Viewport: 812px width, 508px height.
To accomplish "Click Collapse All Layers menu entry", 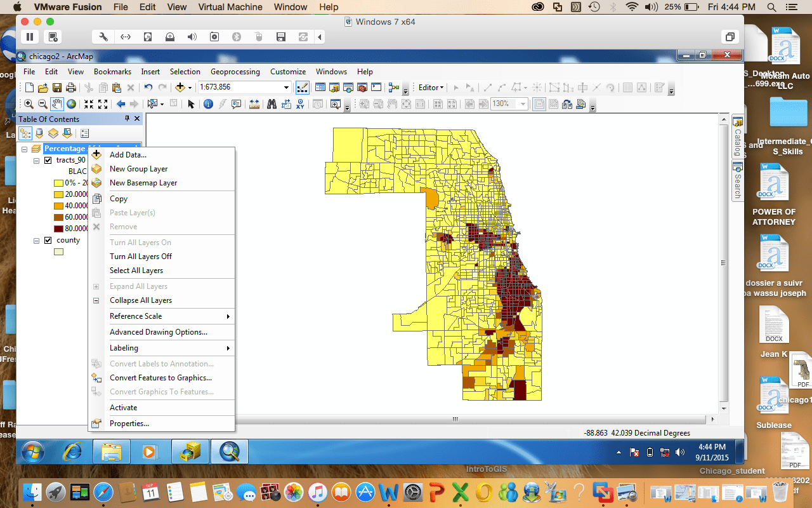I will pos(161,300).
